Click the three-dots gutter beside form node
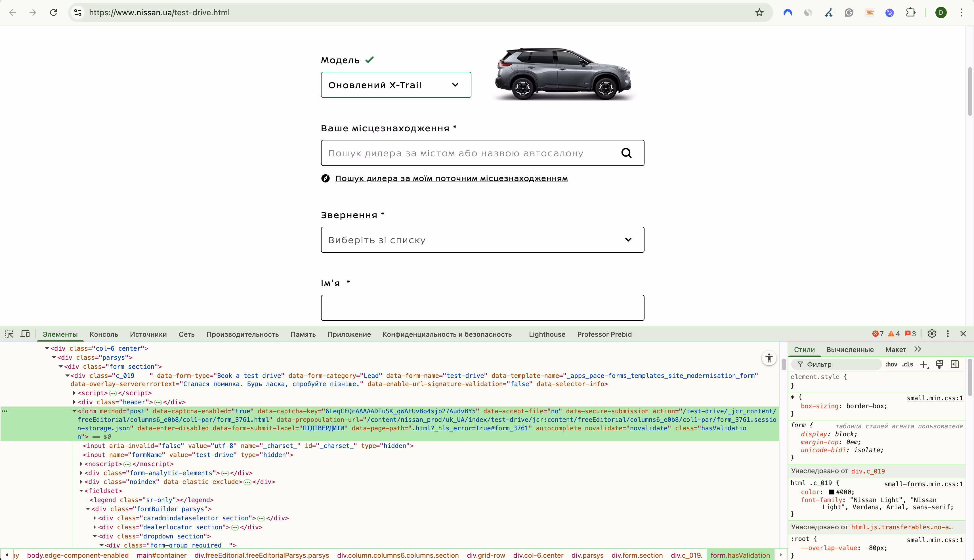974x560 pixels. pos(5,411)
